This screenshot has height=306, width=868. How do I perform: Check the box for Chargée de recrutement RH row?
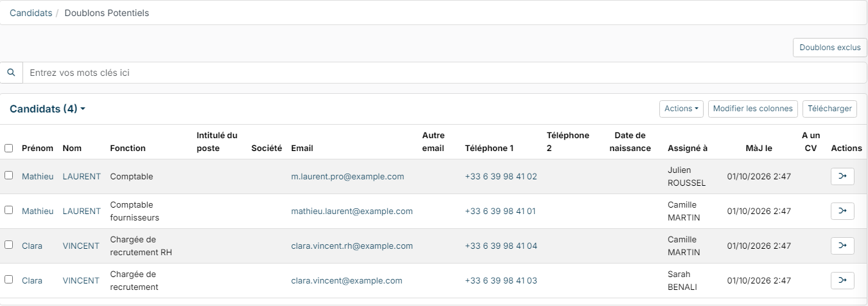8,244
